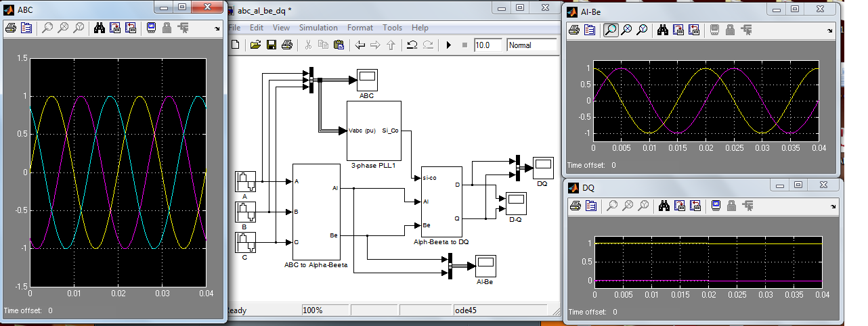Click Print icon in DQ scope
868x326 pixels.
coord(575,205)
